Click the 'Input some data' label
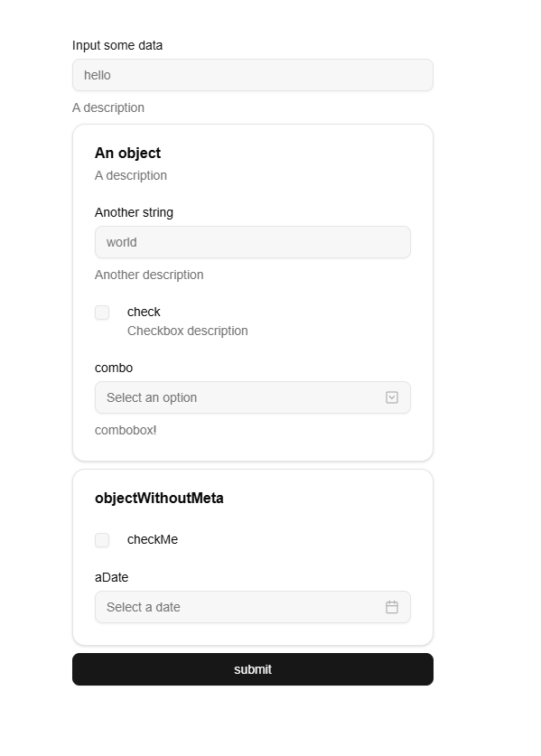Image resolution: width=541 pixels, height=756 pixels. coord(117,45)
